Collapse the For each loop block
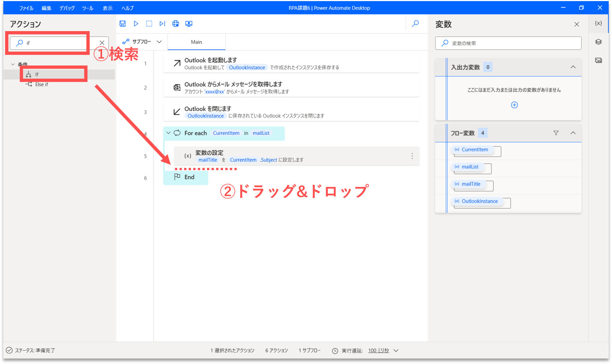This screenshot has height=364, width=612. click(x=168, y=133)
